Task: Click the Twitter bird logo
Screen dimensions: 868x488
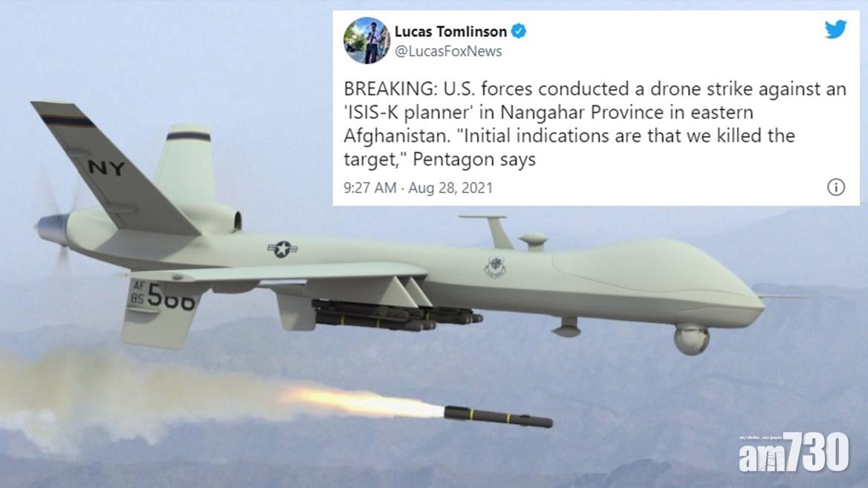Action: pyautogui.click(x=835, y=29)
